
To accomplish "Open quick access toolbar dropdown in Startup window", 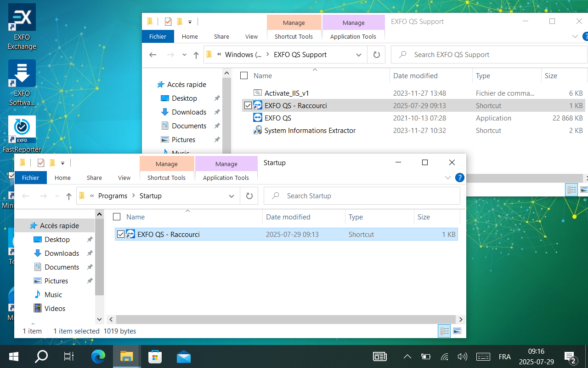I will pyautogui.click(x=62, y=163).
